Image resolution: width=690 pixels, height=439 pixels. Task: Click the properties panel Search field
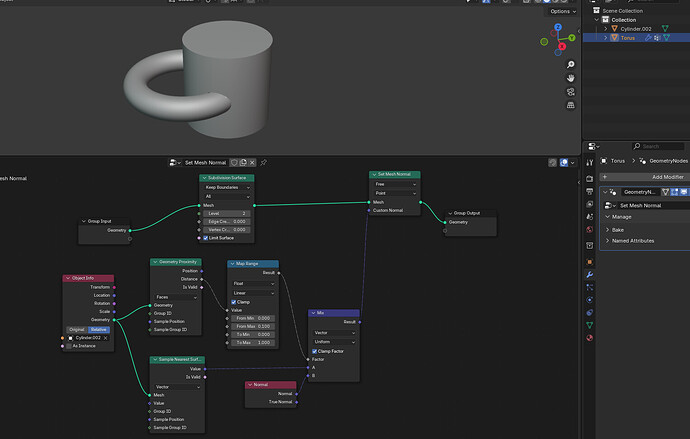[x=658, y=146]
